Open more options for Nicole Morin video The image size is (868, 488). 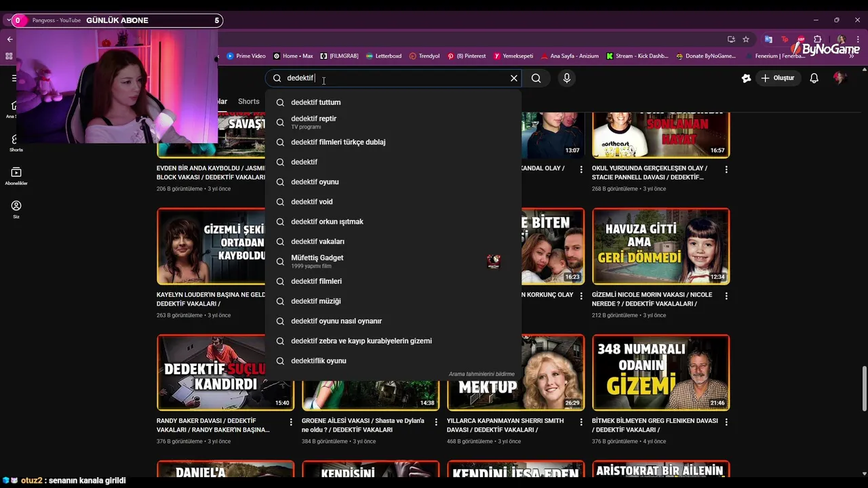[x=726, y=296]
